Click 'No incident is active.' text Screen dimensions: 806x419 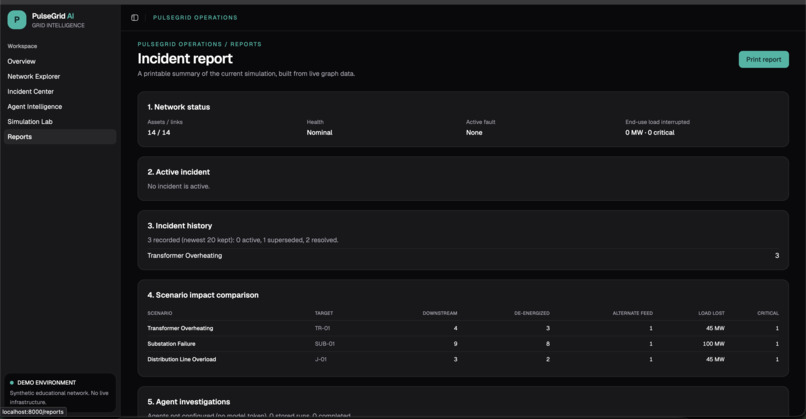click(178, 186)
